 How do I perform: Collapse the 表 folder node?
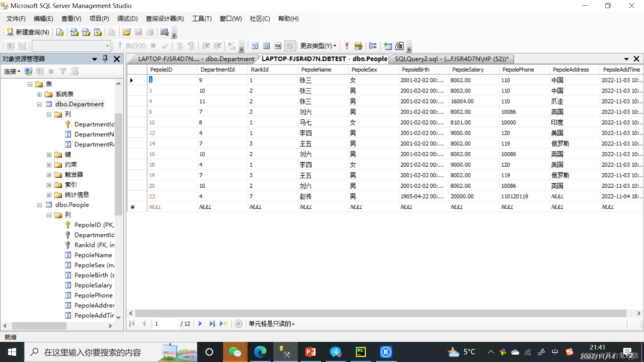pos(30,84)
